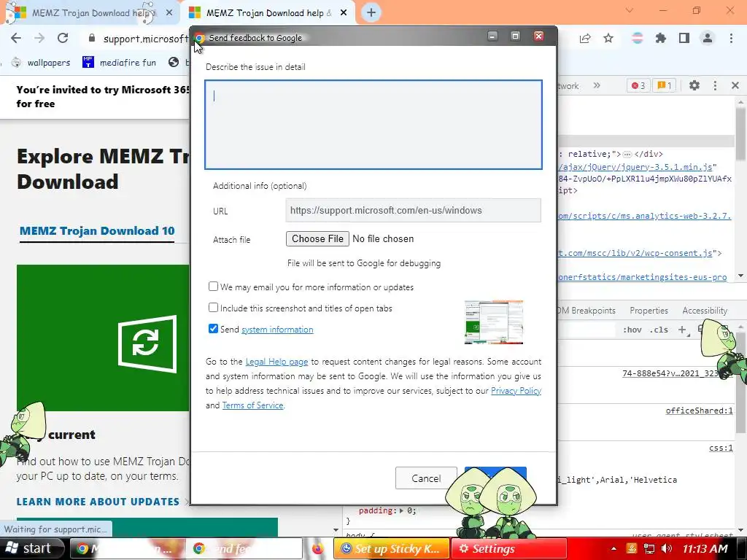
Task: Open the wallpapers bookmark
Action: (41, 63)
